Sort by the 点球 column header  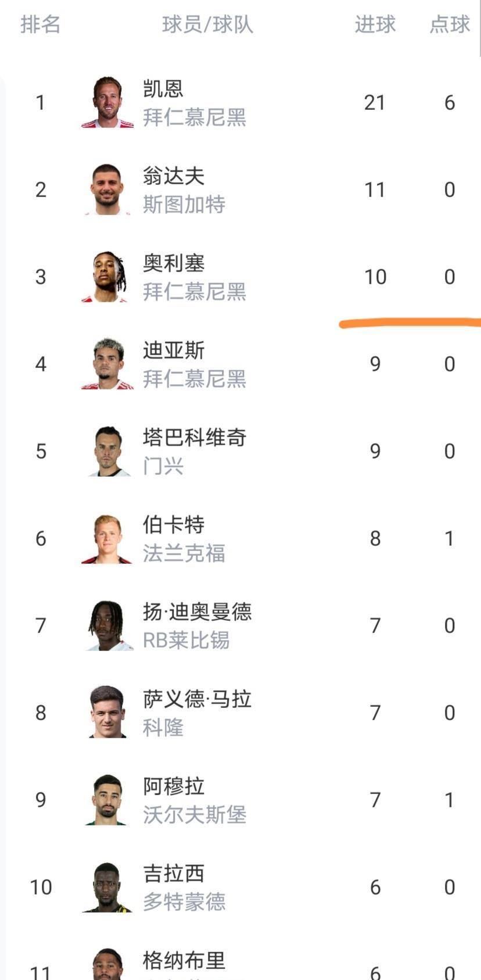pos(449,24)
